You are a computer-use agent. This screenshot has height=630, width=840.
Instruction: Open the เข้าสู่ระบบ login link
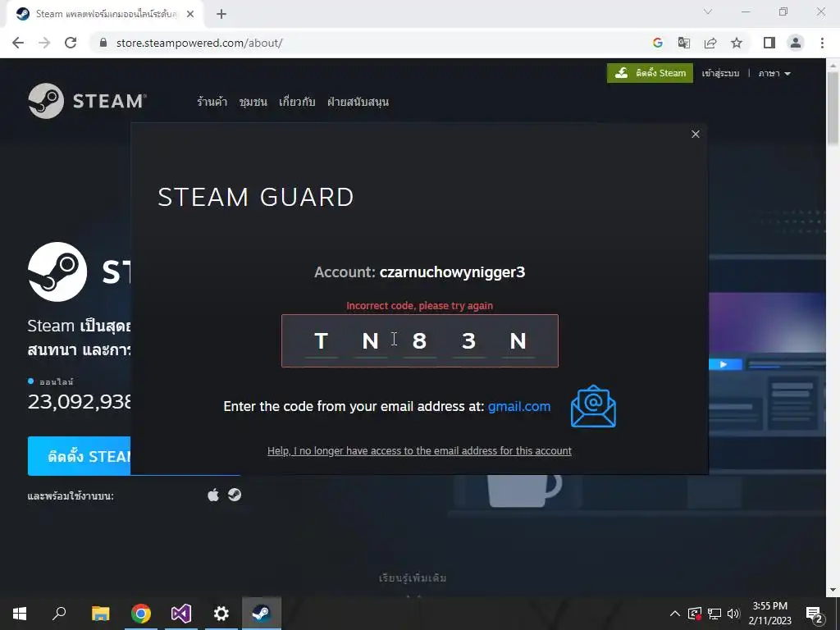click(720, 73)
